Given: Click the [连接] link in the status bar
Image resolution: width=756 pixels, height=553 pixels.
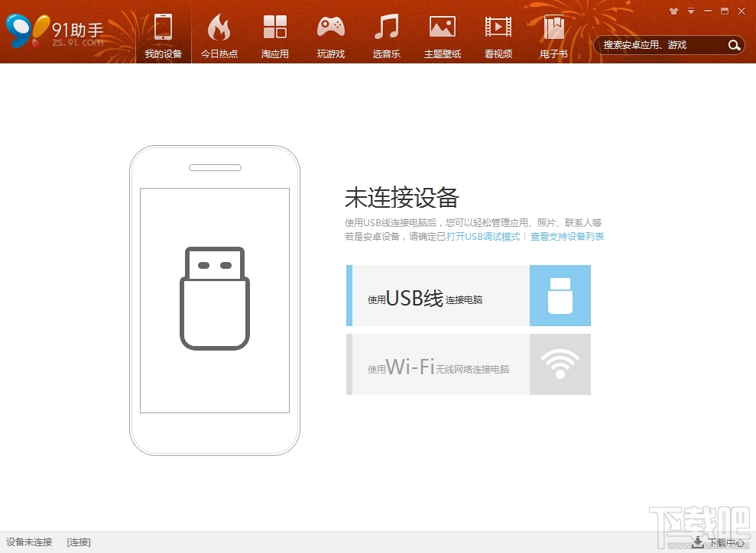Looking at the screenshot, I should point(79,542).
